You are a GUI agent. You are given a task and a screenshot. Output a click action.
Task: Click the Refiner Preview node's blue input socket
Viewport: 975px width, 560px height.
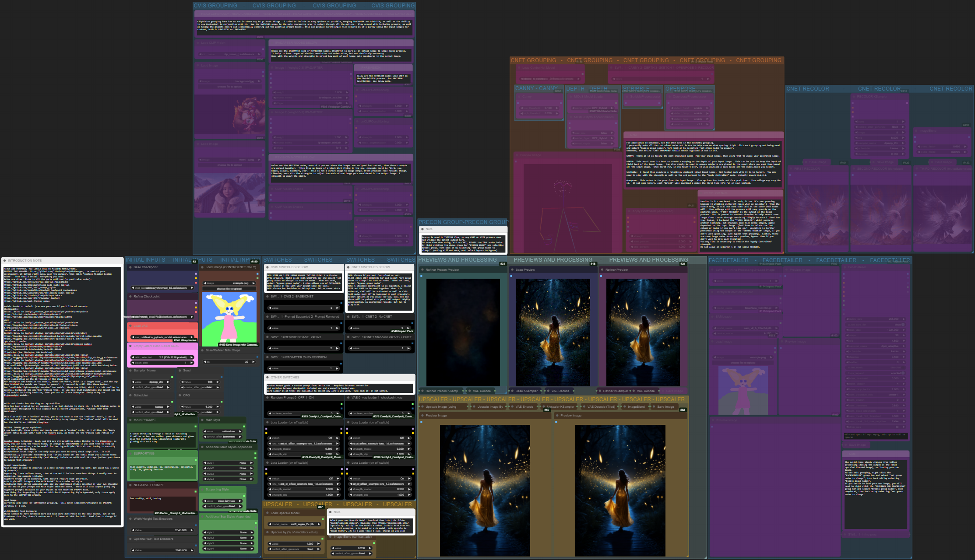(x=602, y=276)
